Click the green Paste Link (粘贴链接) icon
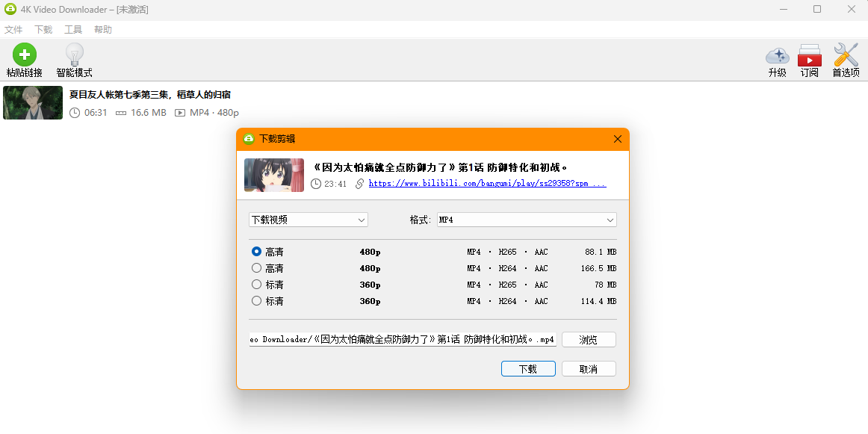The height and width of the screenshot is (434, 868). coord(24,55)
